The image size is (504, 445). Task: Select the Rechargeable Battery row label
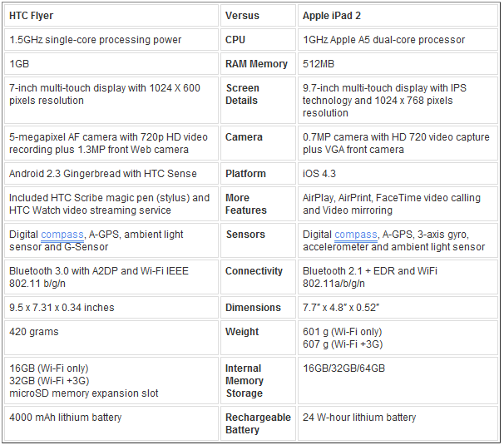[x=258, y=423]
